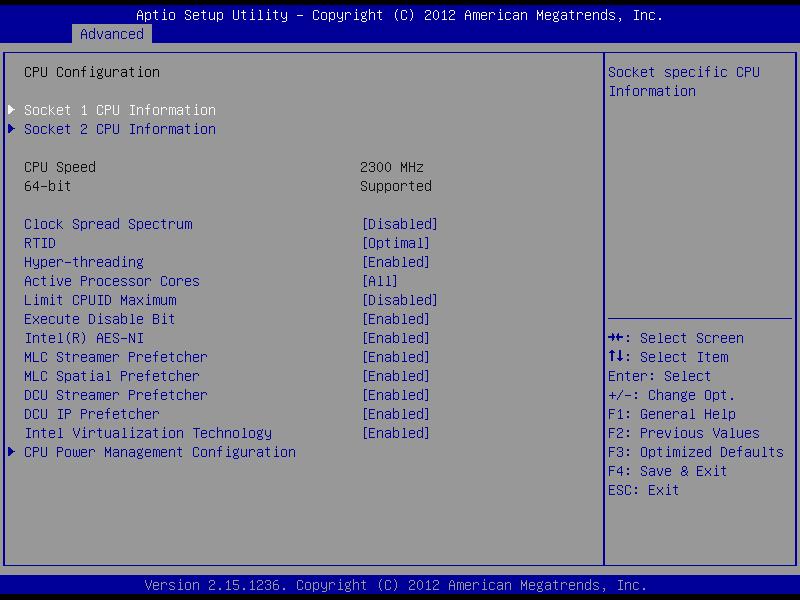Click the up-down arrows Select Item hint
Viewport: 800px width, 600px height.
pos(668,357)
